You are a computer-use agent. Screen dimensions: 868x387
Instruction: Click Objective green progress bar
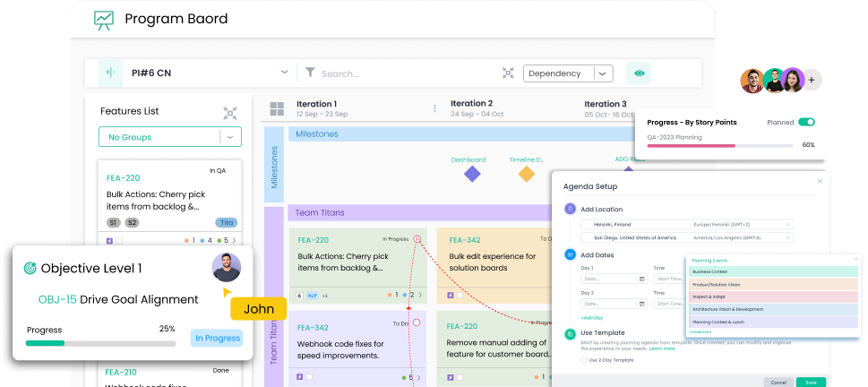click(x=100, y=343)
